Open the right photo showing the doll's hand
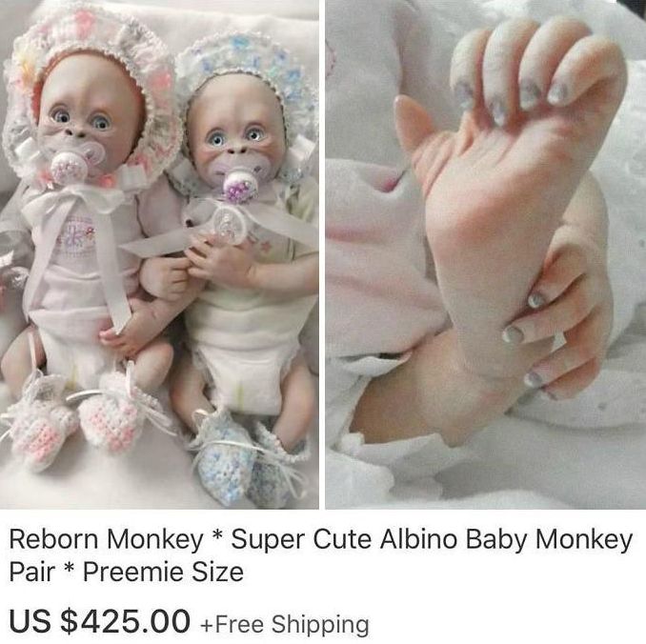The height and width of the screenshot is (644, 646). (486, 254)
